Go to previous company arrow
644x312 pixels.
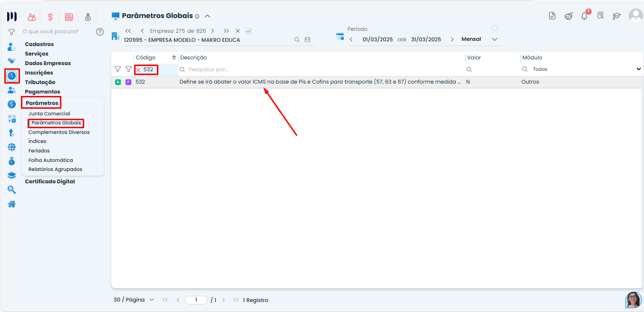142,31
